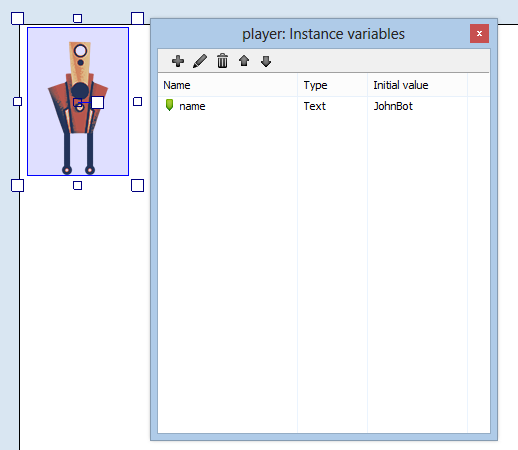Click the white rotation handle on robot
The image size is (518, 450).
(97, 102)
